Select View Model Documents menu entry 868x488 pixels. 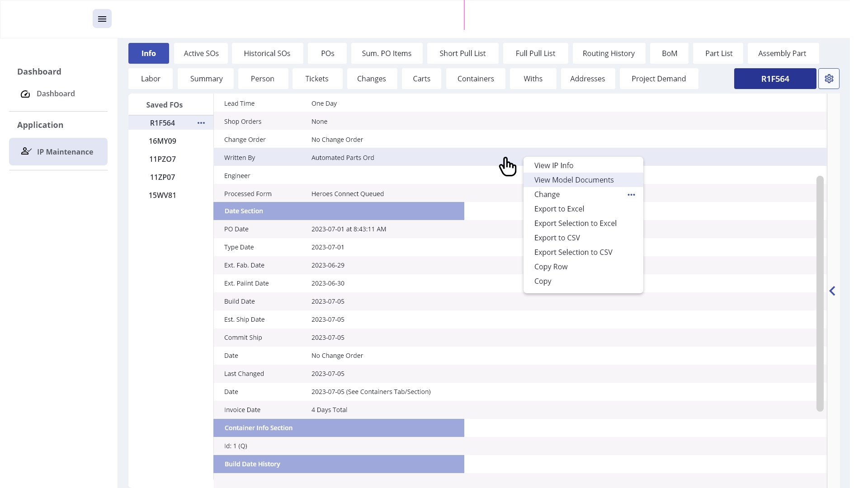click(x=574, y=180)
